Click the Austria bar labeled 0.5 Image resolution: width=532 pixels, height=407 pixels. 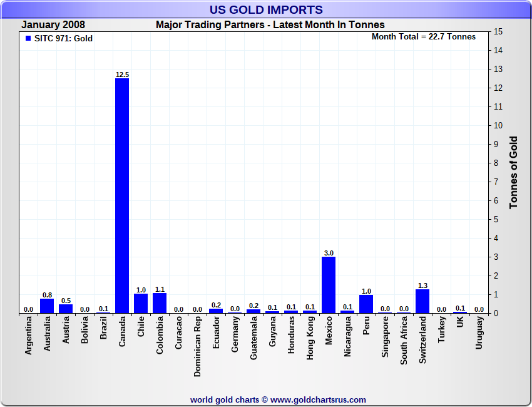(x=66, y=309)
